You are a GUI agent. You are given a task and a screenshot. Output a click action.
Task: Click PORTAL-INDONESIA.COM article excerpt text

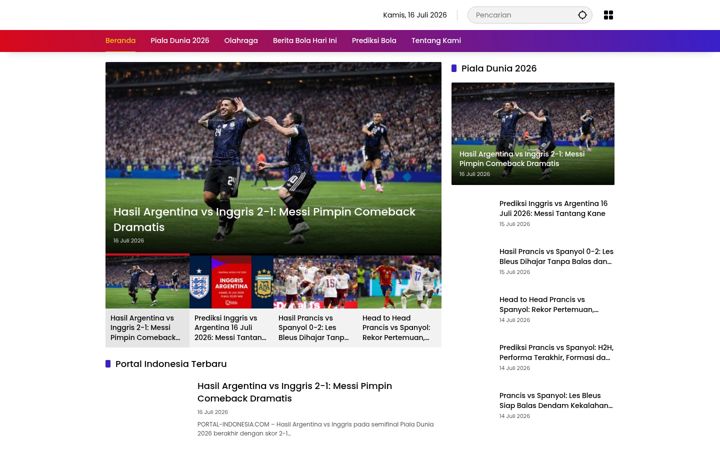[x=315, y=428]
